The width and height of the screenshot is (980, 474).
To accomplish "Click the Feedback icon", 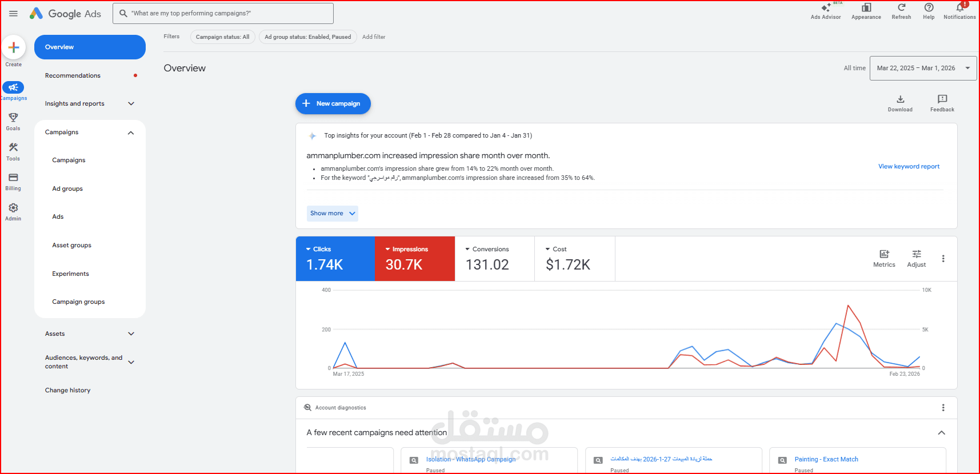I will tap(942, 99).
